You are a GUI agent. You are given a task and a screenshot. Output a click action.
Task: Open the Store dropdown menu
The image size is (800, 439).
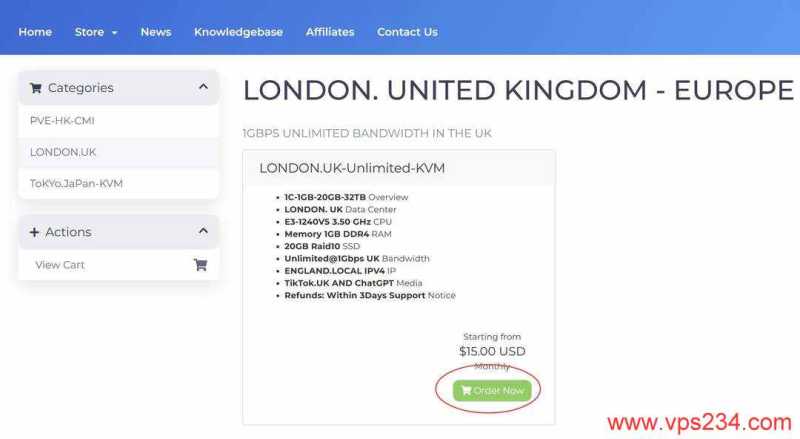96,32
